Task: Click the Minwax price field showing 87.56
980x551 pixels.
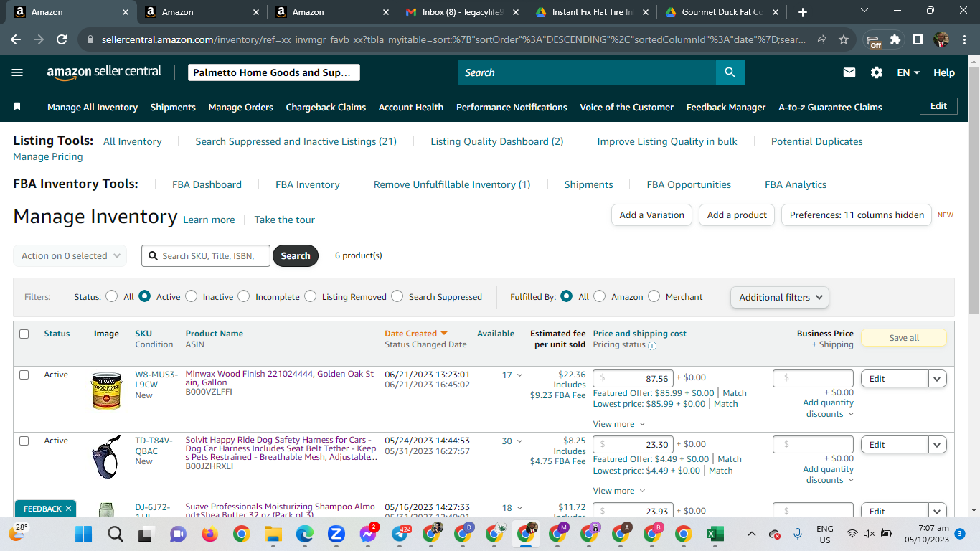Action: pos(633,379)
